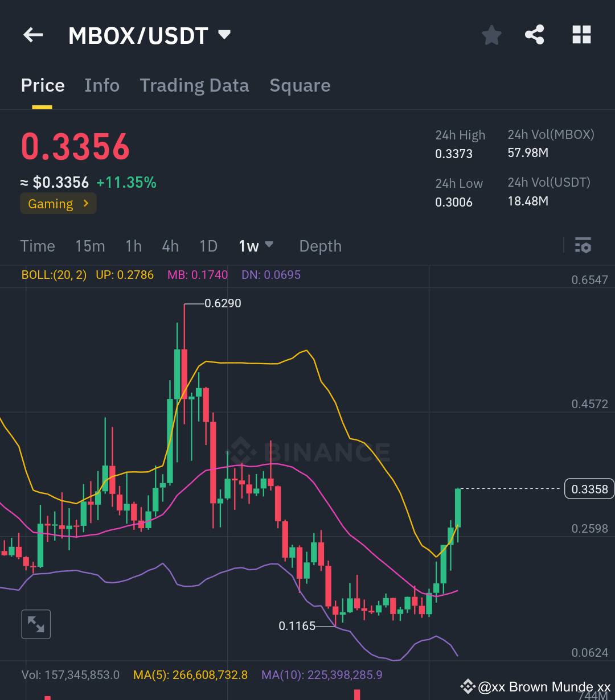Viewport: 615px width, 700px height.
Task: Tap the ≈ $0.3356 USD equivalent
Action: coord(55,183)
